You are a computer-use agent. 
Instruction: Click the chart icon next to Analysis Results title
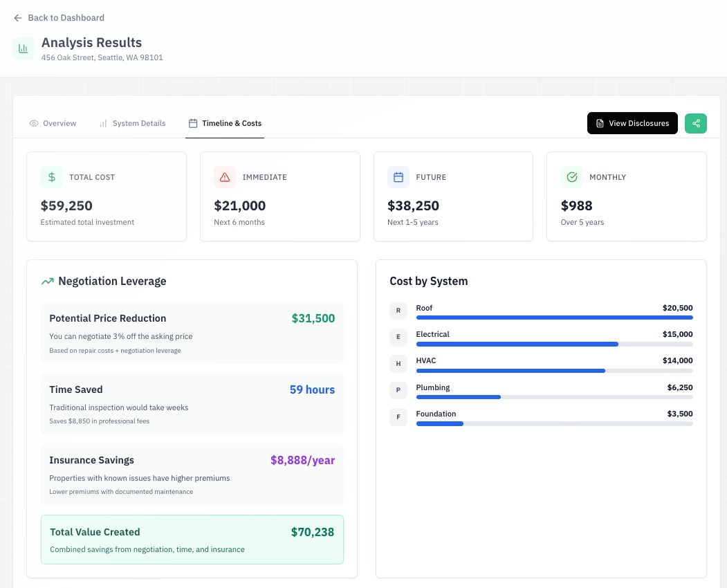[24, 48]
